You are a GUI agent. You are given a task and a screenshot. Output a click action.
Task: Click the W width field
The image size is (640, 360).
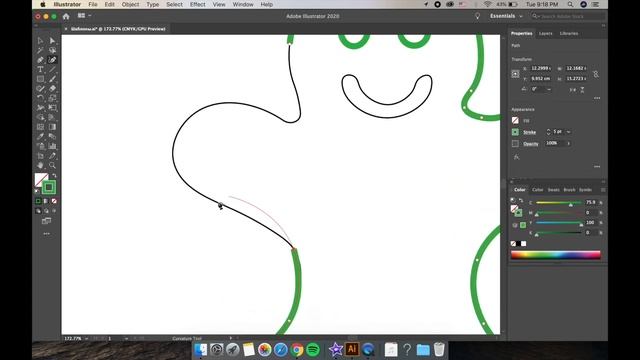tap(576, 68)
